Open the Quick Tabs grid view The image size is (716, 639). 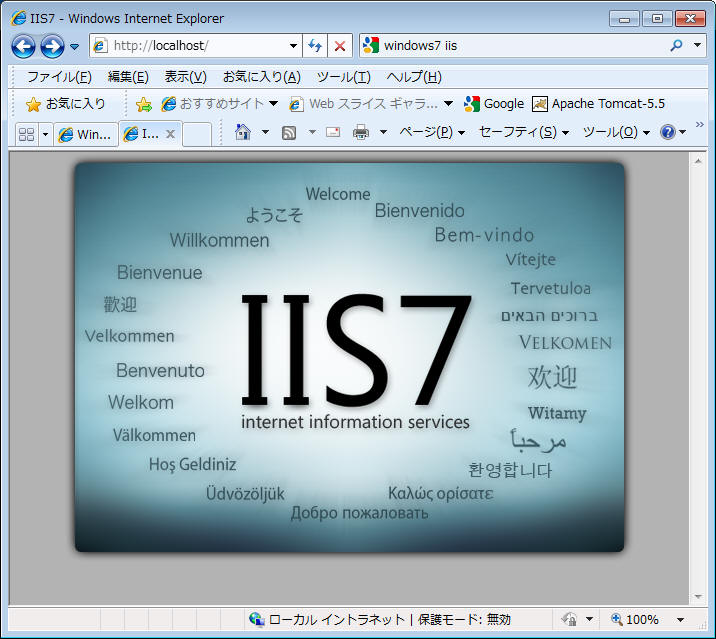(x=27, y=134)
